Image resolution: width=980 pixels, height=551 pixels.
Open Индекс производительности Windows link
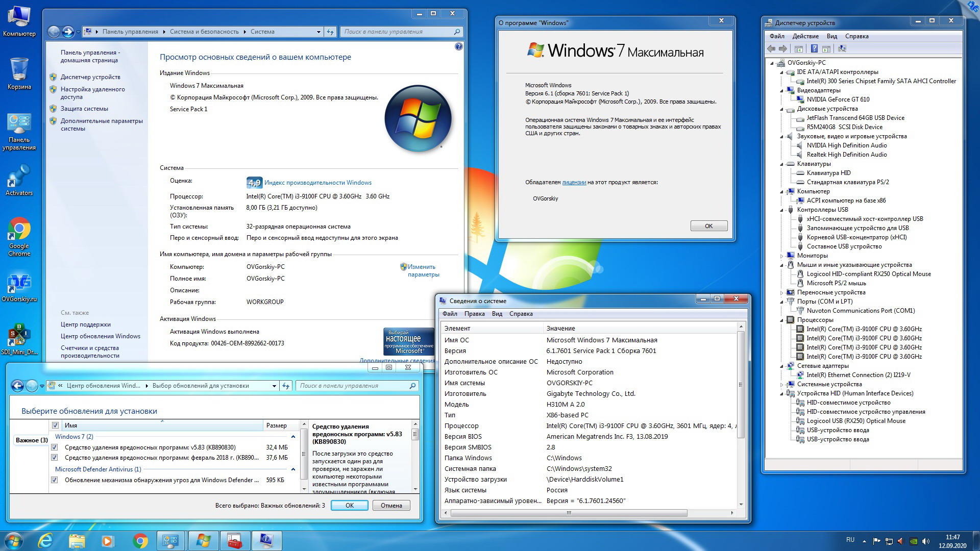click(x=318, y=183)
